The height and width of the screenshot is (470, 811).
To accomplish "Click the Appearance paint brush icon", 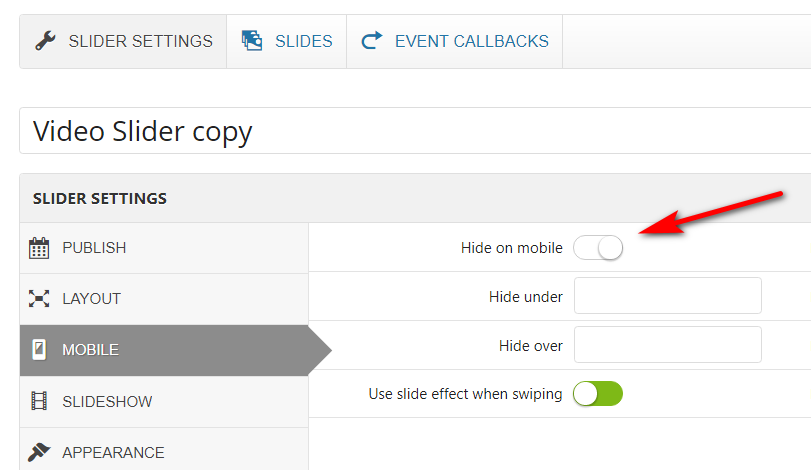I will (39, 452).
